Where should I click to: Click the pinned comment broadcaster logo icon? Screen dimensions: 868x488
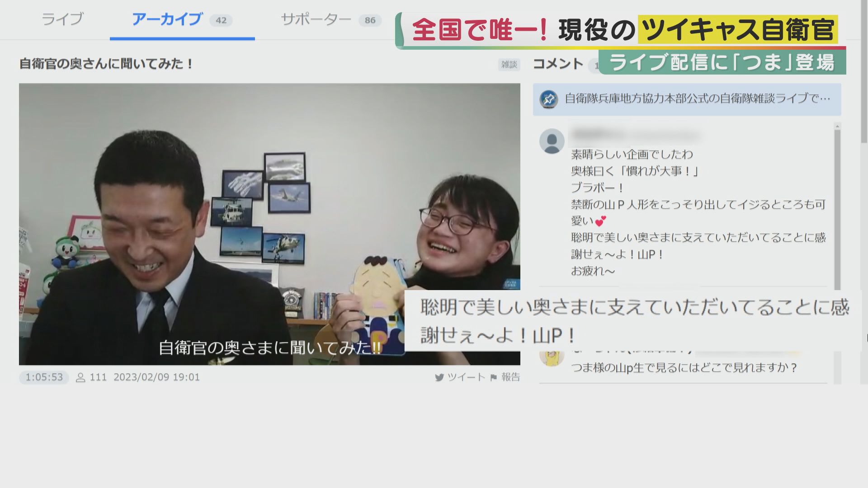549,99
